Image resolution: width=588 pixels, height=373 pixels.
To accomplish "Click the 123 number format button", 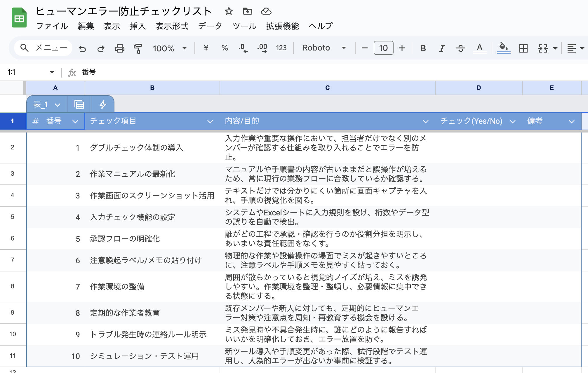I will (281, 48).
